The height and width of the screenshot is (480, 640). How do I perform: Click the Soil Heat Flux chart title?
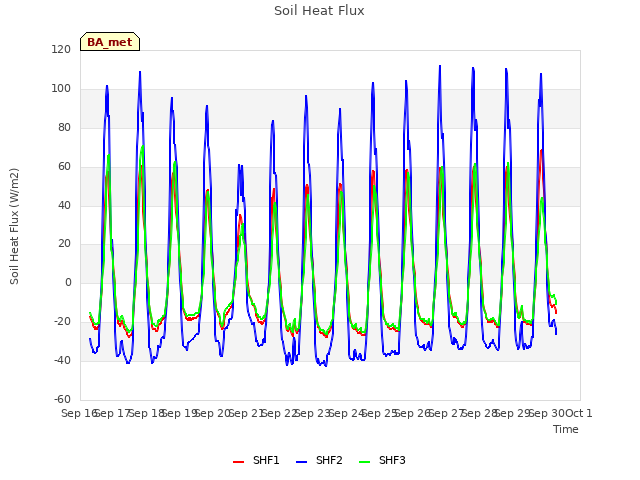[319, 11]
